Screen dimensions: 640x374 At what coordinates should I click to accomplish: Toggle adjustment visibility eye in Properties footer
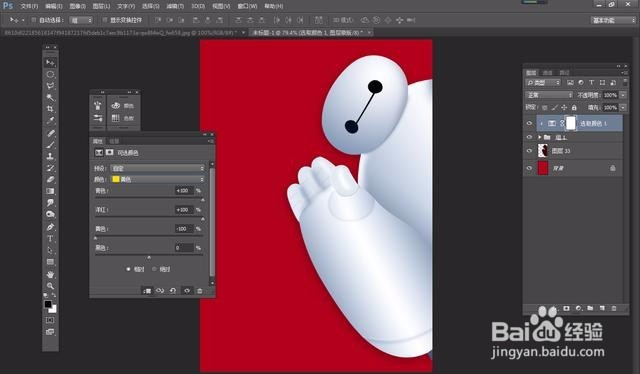(187, 291)
